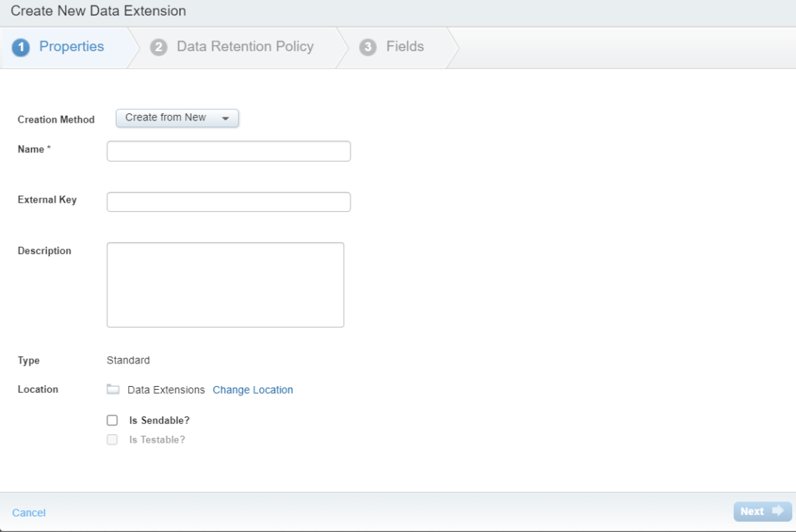This screenshot has width=796, height=532.
Task: Follow the Change Location link
Action: point(253,389)
